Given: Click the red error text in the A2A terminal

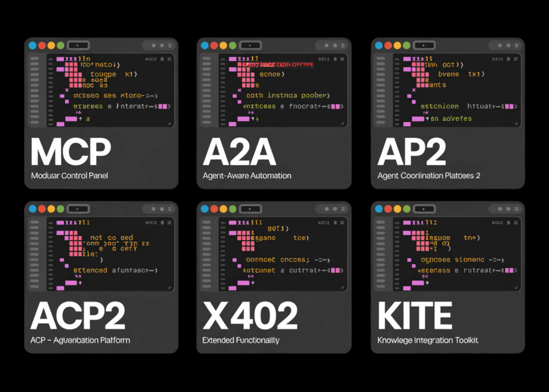Looking at the screenshot, I should click(278, 64).
